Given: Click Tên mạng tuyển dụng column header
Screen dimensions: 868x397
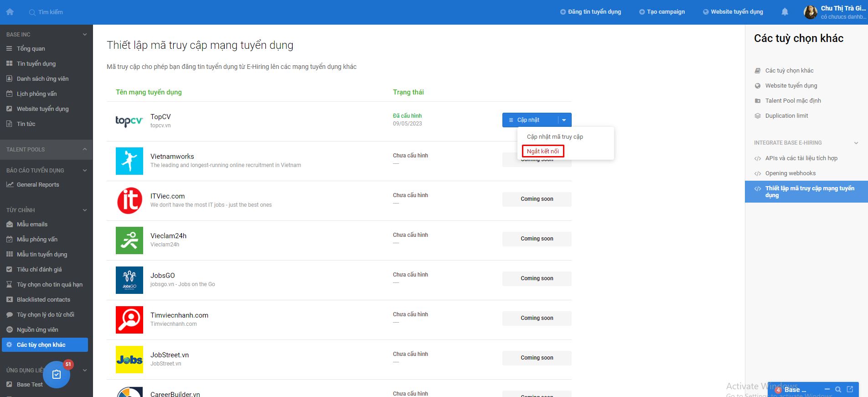Looking at the screenshot, I should (x=149, y=92).
